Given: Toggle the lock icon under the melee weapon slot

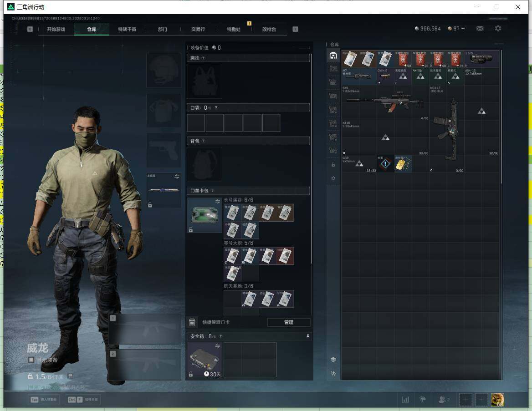Looking at the screenshot, I should pyautogui.click(x=149, y=205).
